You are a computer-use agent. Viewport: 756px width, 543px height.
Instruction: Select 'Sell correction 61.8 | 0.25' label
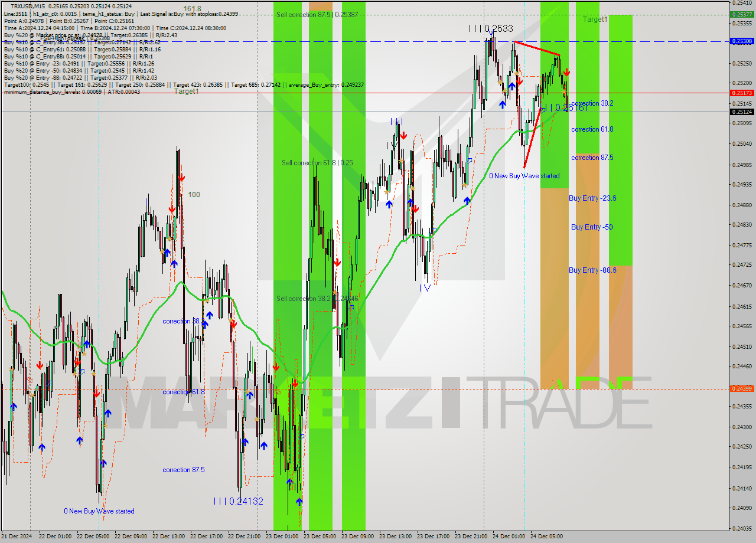tap(317, 163)
